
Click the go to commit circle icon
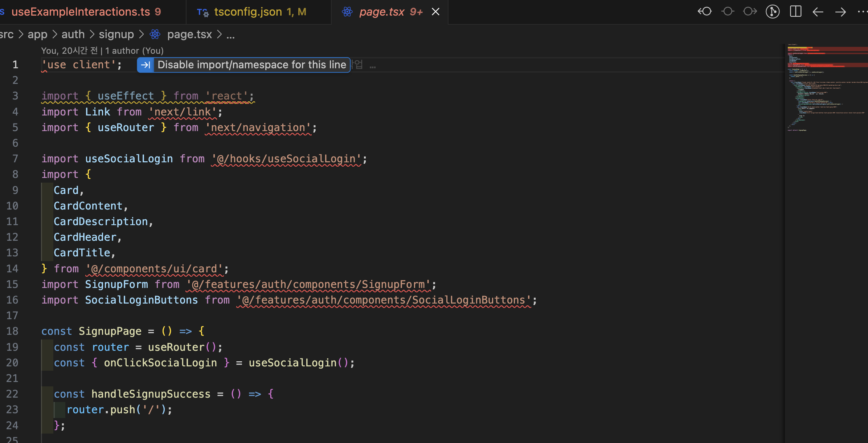point(728,12)
